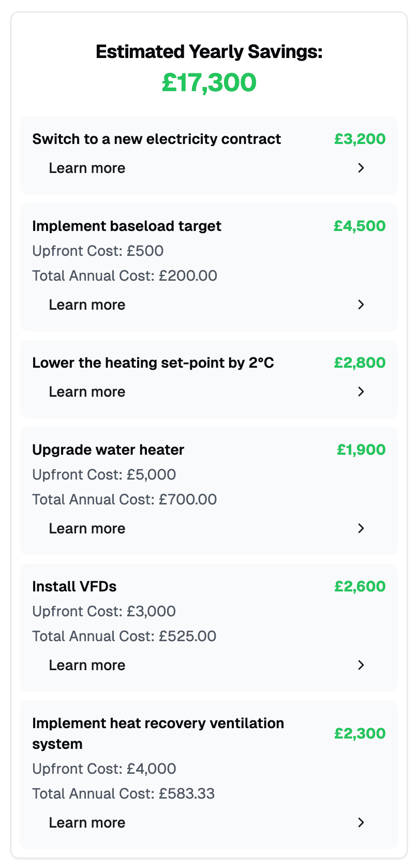
Task: Open Learn more under Implement baseload target
Action: [87, 305]
